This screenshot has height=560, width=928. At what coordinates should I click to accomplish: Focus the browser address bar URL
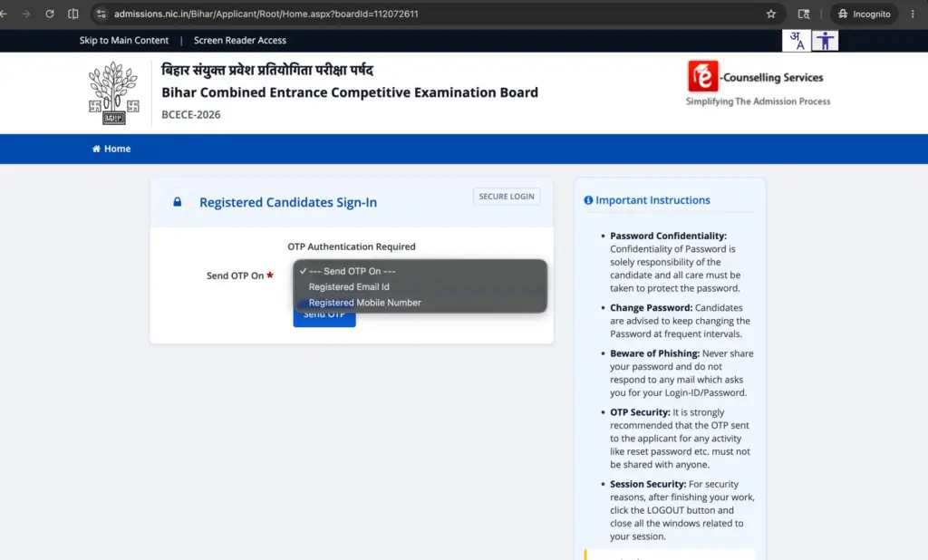click(x=266, y=14)
